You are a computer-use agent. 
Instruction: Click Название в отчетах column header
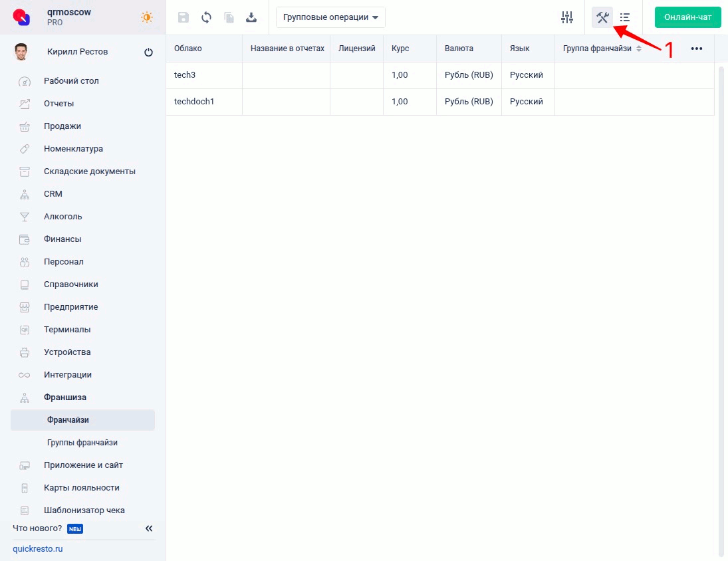[287, 49]
